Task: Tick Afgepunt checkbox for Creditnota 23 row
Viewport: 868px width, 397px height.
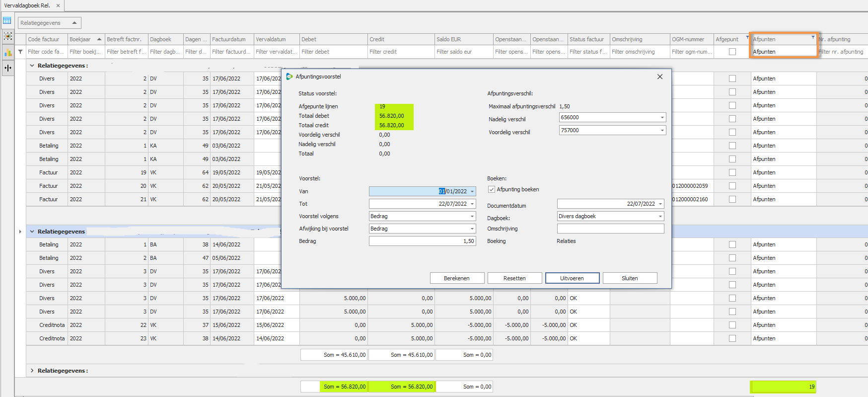Action: click(x=732, y=338)
